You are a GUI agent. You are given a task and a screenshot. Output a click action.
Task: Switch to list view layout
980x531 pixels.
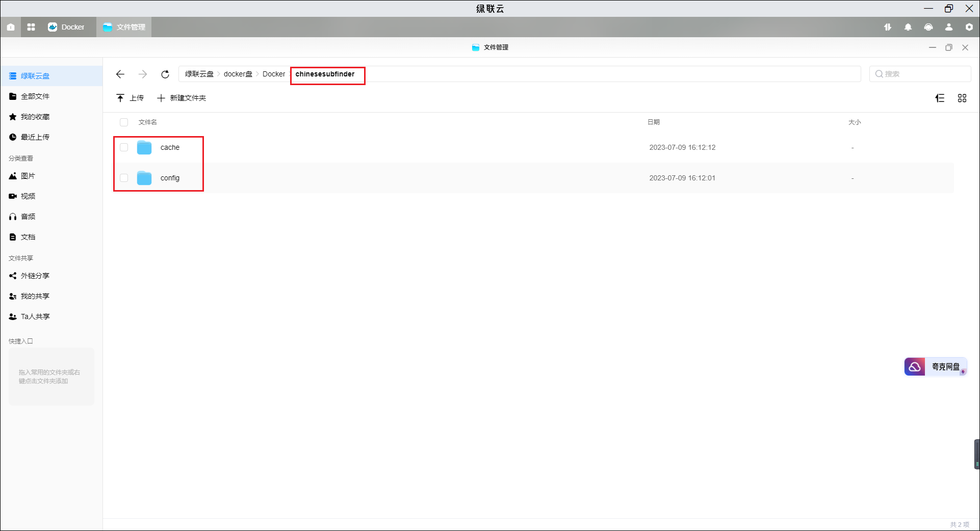[940, 98]
